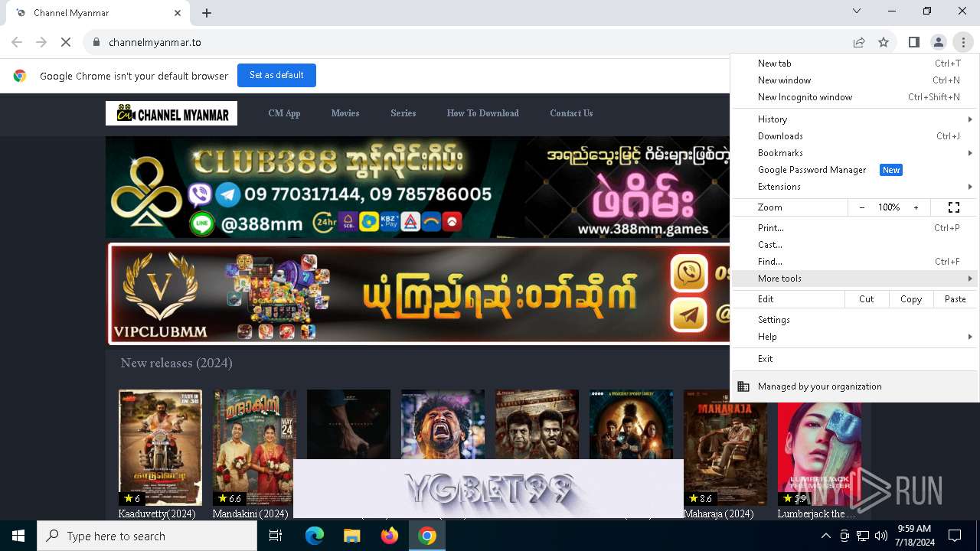Open Chrome Settings
The height and width of the screenshot is (551, 980).
point(855,320)
